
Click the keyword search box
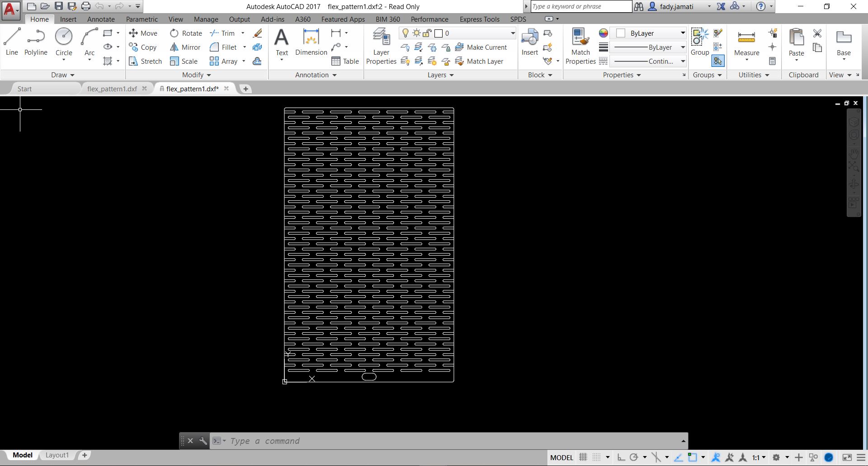[581, 6]
